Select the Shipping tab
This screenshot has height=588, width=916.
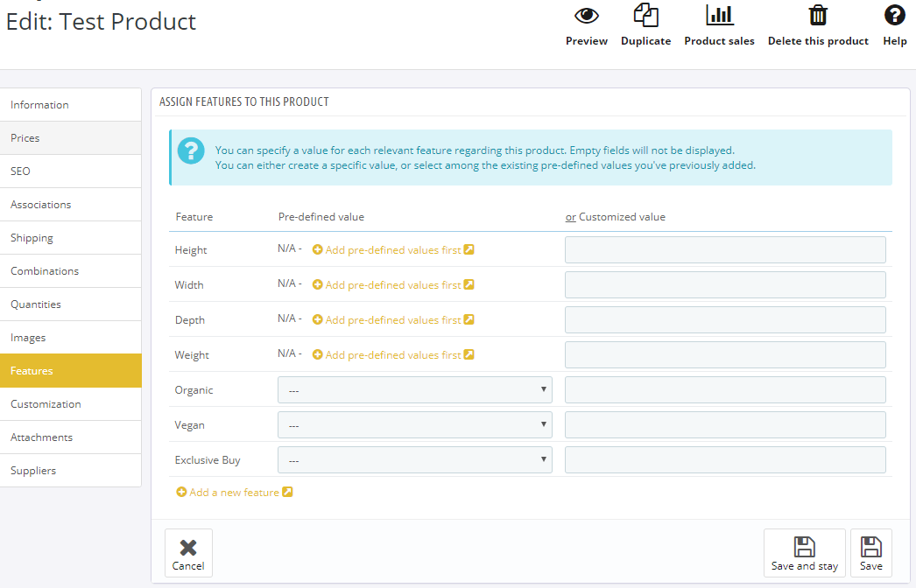pyautogui.click(x=71, y=238)
